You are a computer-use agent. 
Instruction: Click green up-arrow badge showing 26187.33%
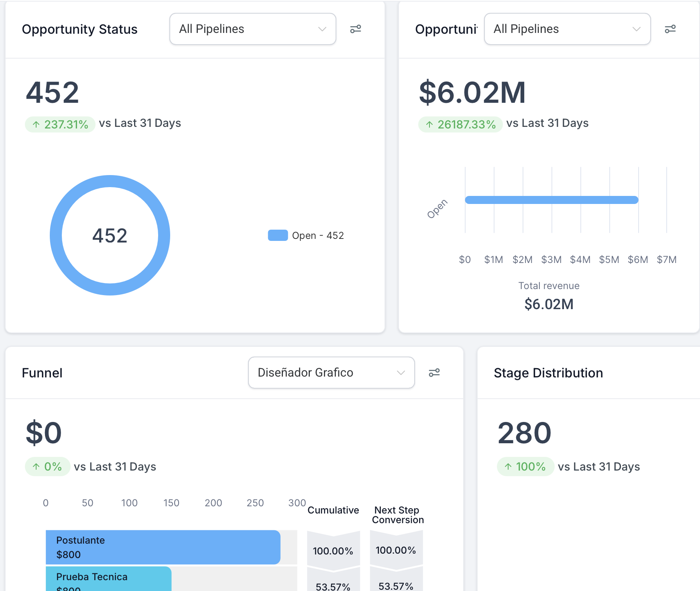[460, 124]
